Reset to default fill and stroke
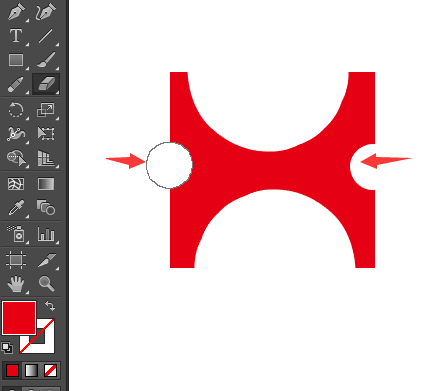The width and height of the screenshot is (445, 391). (x=7, y=348)
